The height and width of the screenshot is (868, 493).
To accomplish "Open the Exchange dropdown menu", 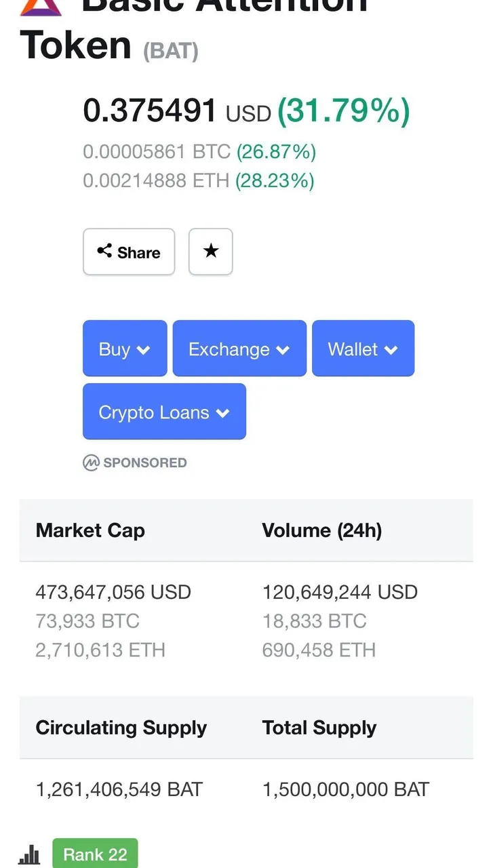I will (x=239, y=349).
